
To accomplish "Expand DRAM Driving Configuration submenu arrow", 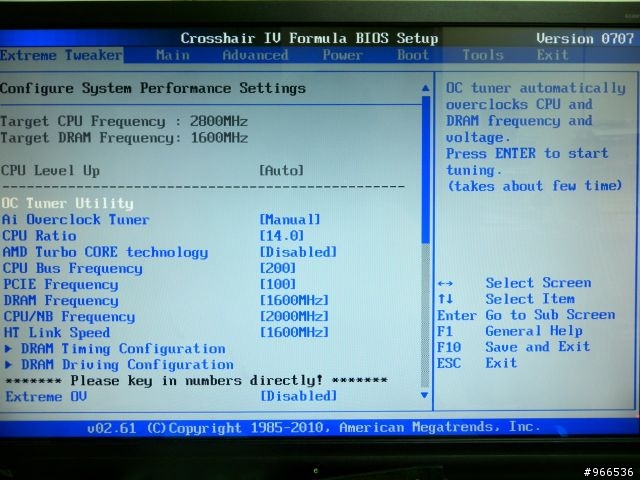I will [x=8, y=364].
